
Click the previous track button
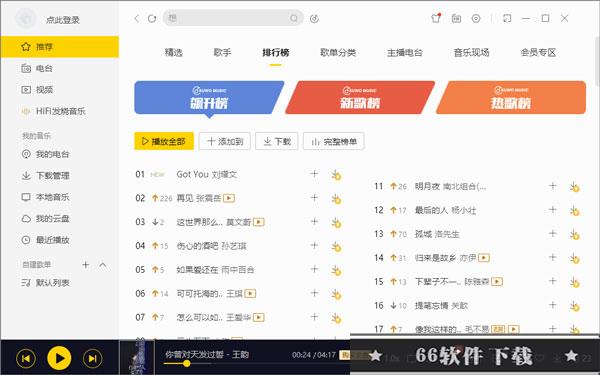(x=26, y=359)
